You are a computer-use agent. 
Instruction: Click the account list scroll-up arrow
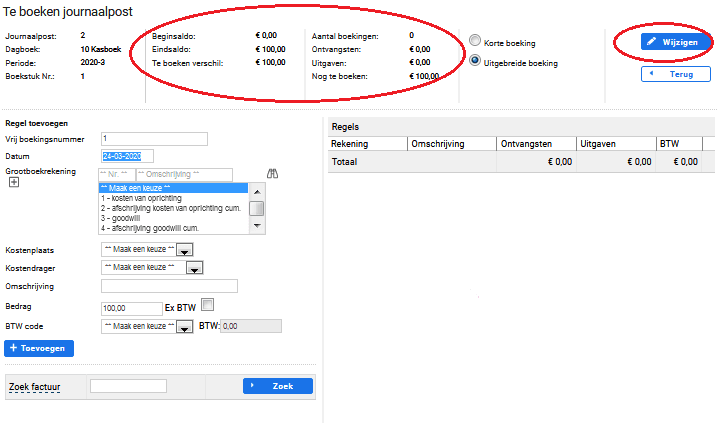tap(257, 192)
